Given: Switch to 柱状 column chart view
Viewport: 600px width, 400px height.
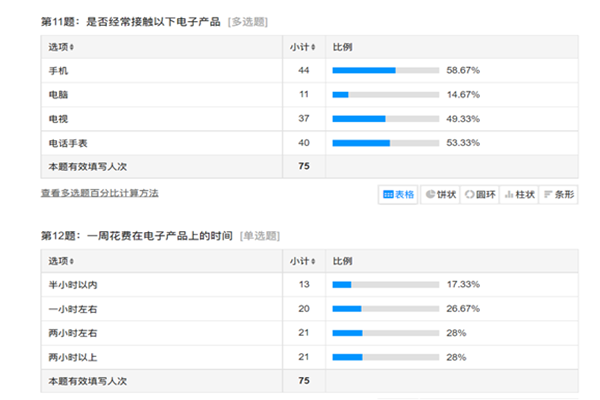Looking at the screenshot, I should (x=519, y=195).
